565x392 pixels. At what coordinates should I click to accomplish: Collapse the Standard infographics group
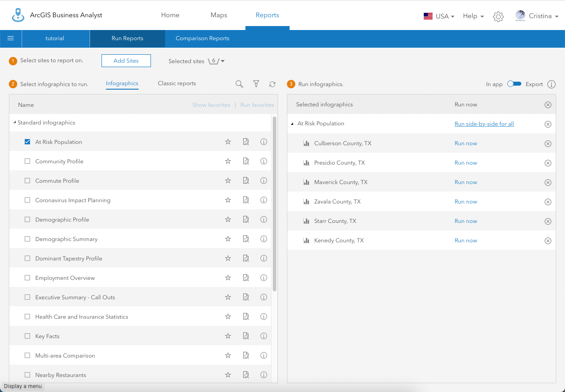15,122
